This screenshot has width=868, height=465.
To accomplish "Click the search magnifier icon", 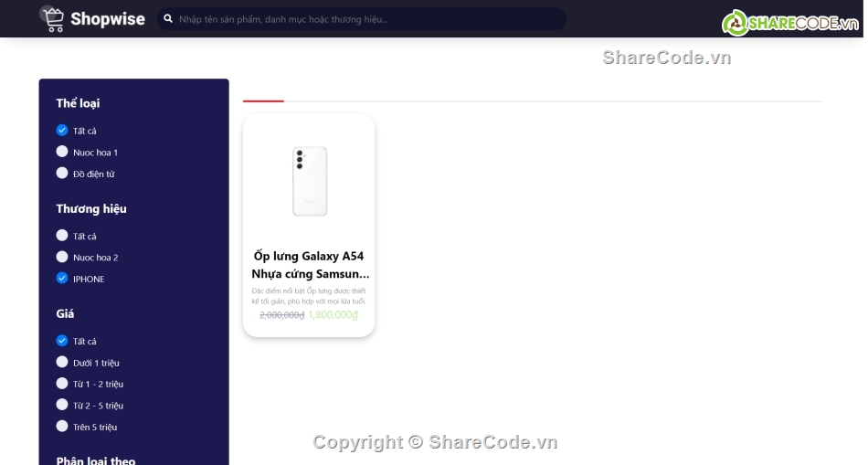I will point(168,19).
